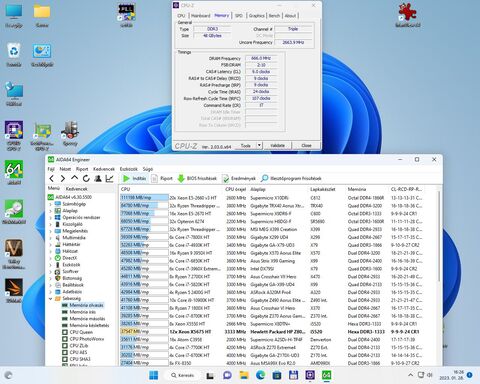Click the Validate button in CPU-Z
This screenshot has width=480, height=384.
pos(277,145)
